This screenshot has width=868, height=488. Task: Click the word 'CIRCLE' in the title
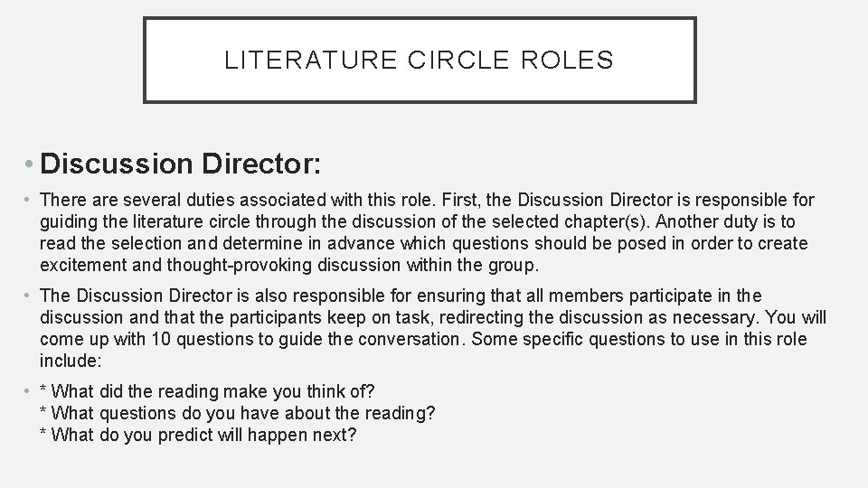(x=458, y=60)
